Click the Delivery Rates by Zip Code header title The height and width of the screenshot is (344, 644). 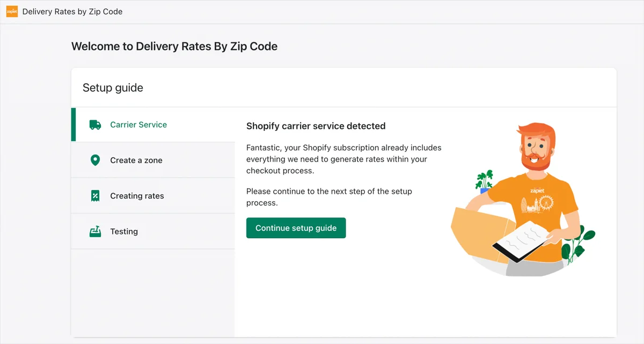pos(72,11)
